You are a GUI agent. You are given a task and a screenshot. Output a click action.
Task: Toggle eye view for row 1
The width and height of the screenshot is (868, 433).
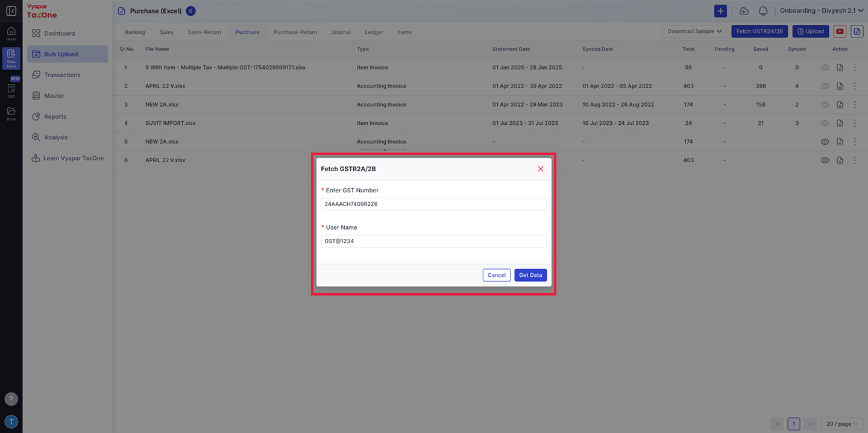pos(825,68)
